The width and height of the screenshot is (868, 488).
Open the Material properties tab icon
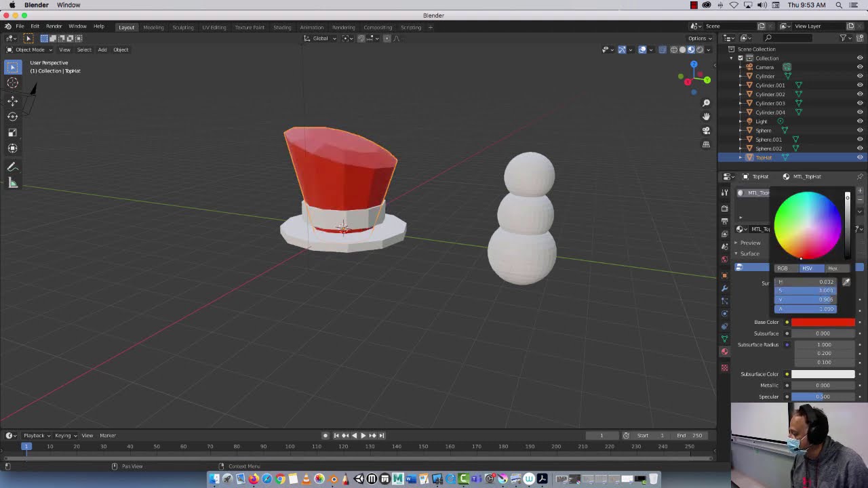click(x=724, y=351)
